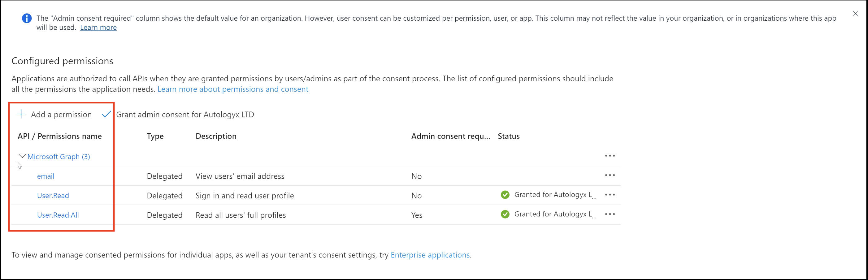Open the User.Read.All permission
This screenshot has width=868, height=280.
pyautogui.click(x=58, y=215)
